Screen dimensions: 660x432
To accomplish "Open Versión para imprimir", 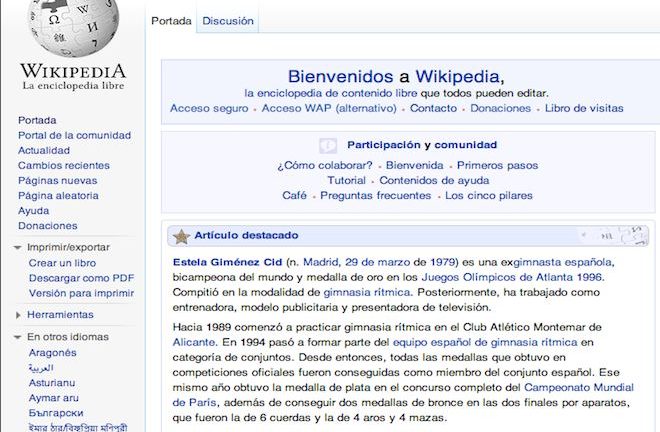I will point(81,293).
